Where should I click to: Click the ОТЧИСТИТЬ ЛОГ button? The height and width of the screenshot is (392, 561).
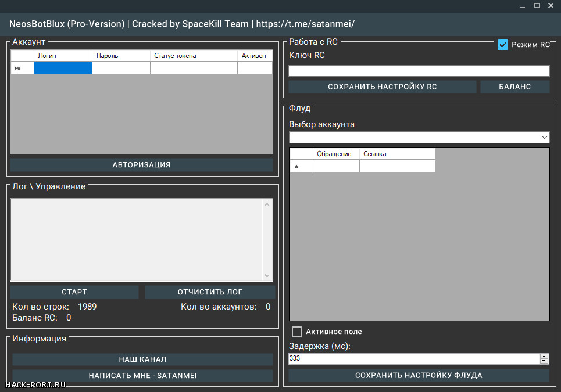point(210,292)
